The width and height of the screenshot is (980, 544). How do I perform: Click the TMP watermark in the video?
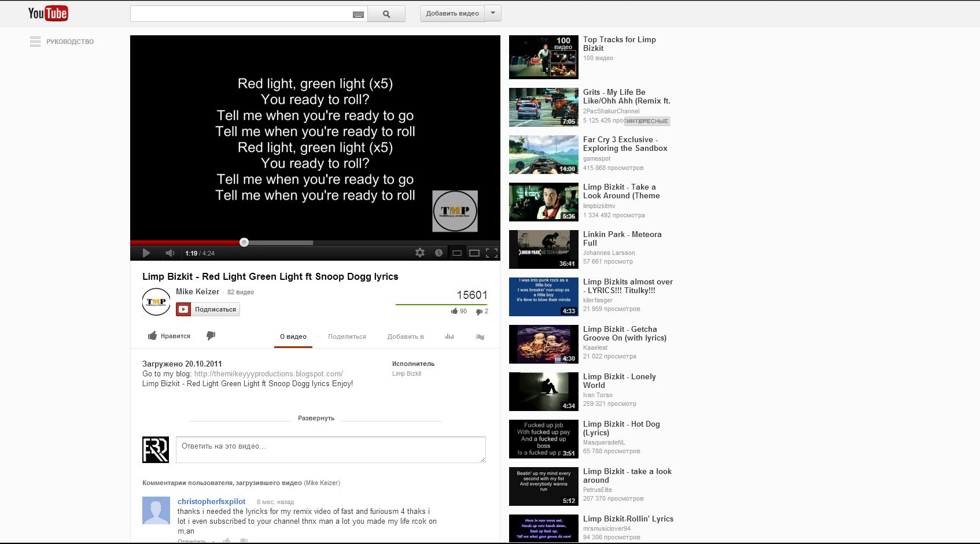tap(455, 211)
